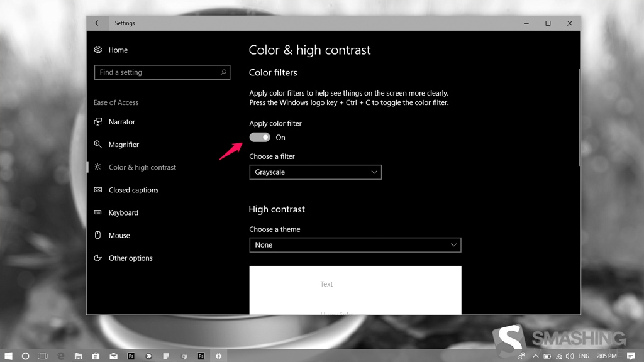Click the High contrast heading
This screenshot has height=362, width=644.
coord(277,209)
